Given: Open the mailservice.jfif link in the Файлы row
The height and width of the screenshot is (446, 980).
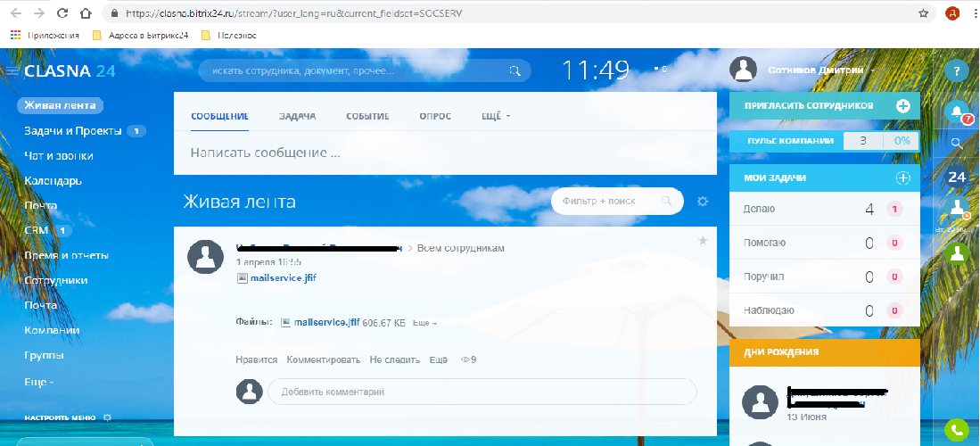Looking at the screenshot, I should point(327,323).
